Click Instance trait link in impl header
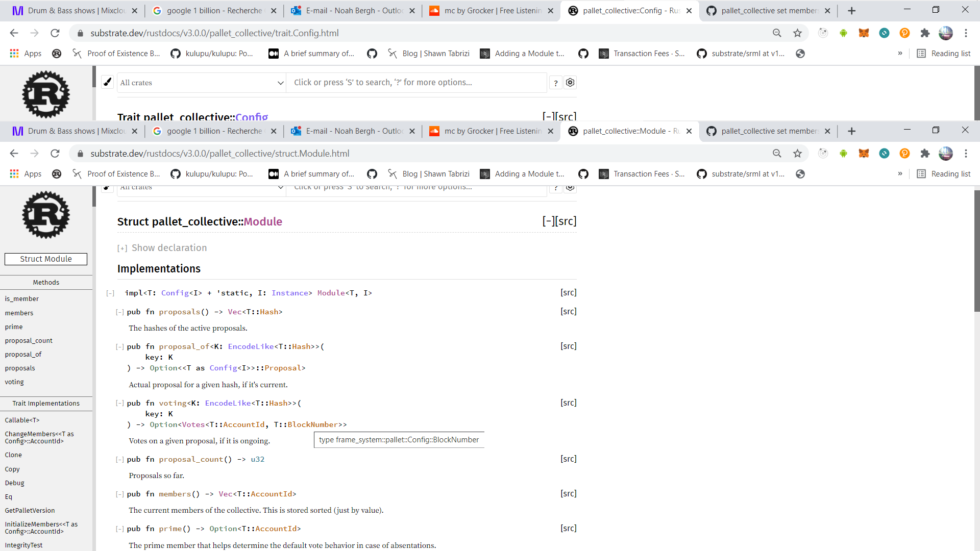Viewport: 980px width, 551px height. (x=290, y=293)
